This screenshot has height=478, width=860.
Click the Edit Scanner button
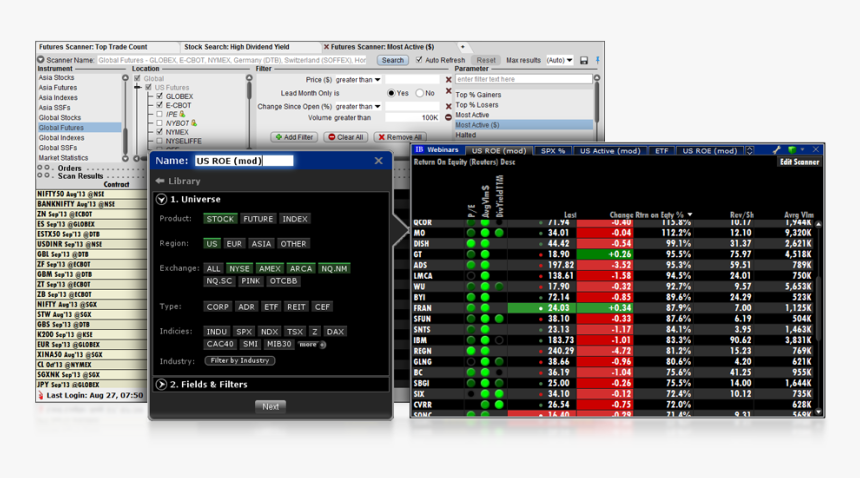click(799, 162)
